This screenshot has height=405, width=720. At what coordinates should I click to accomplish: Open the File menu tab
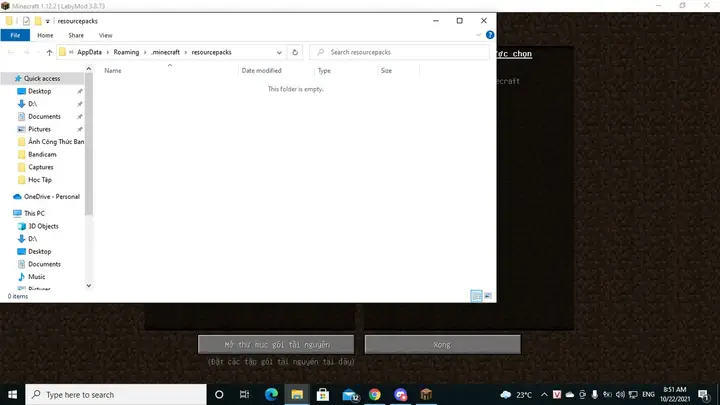pos(17,35)
